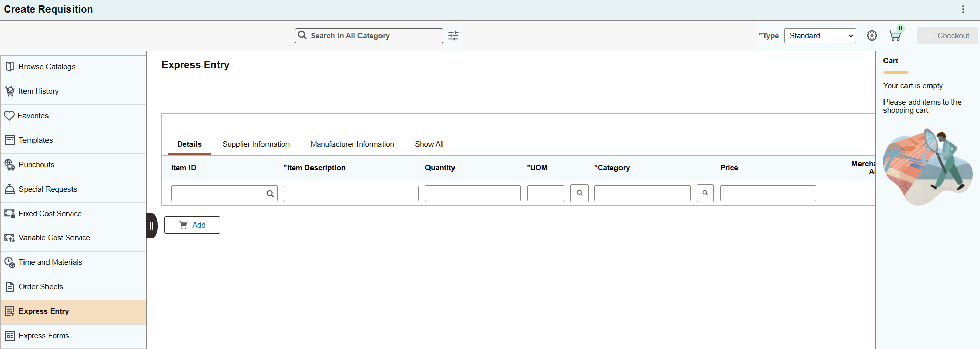980x349 pixels.
Task: Open requisition settings gear icon
Action: coord(872,36)
